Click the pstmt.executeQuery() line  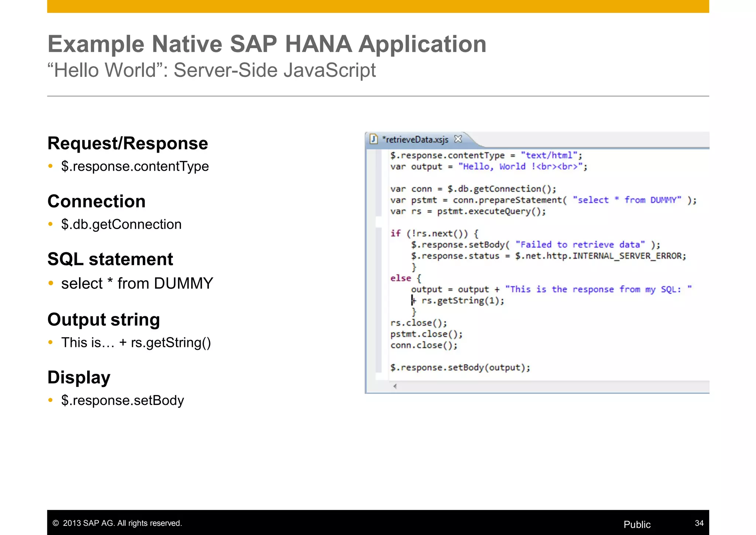(491, 211)
